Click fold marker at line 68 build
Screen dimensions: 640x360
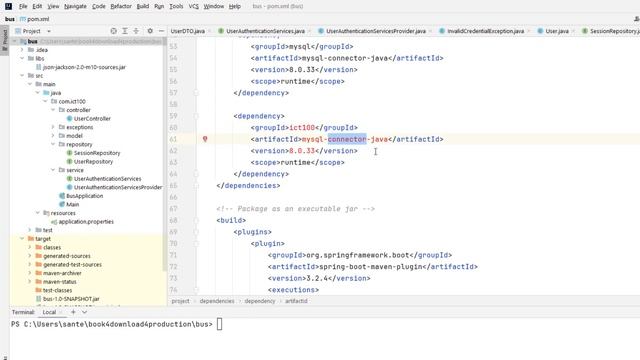tap(196, 220)
